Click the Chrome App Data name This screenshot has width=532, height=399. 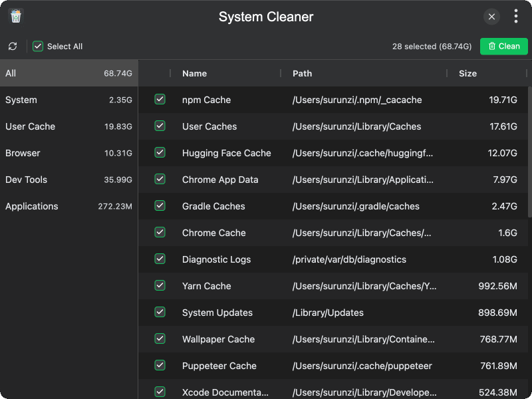coord(220,180)
